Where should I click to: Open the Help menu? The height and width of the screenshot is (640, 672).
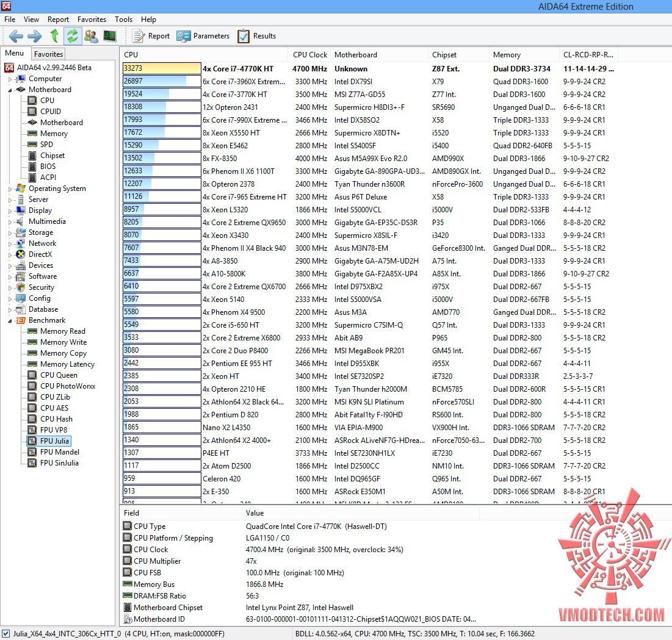148,20
